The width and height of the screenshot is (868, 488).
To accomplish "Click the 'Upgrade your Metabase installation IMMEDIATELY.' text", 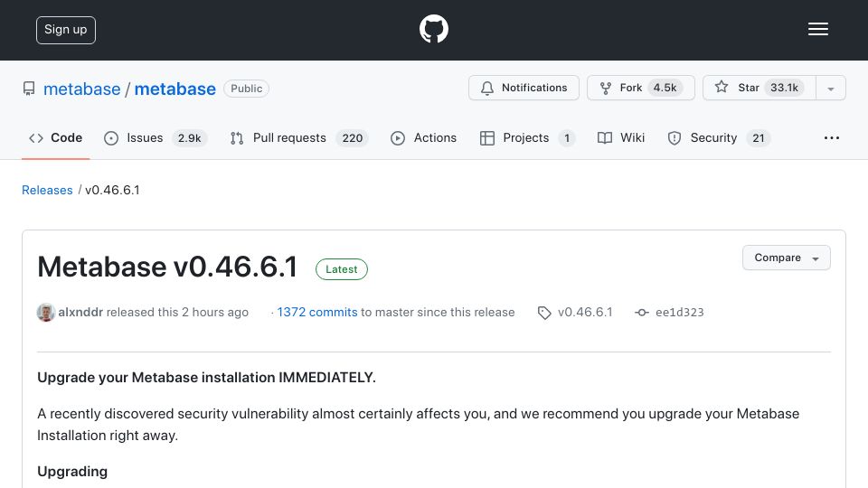I will tap(206, 378).
